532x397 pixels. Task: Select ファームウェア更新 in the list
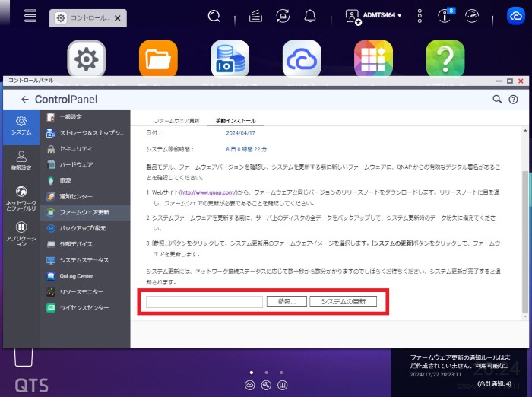pos(85,212)
